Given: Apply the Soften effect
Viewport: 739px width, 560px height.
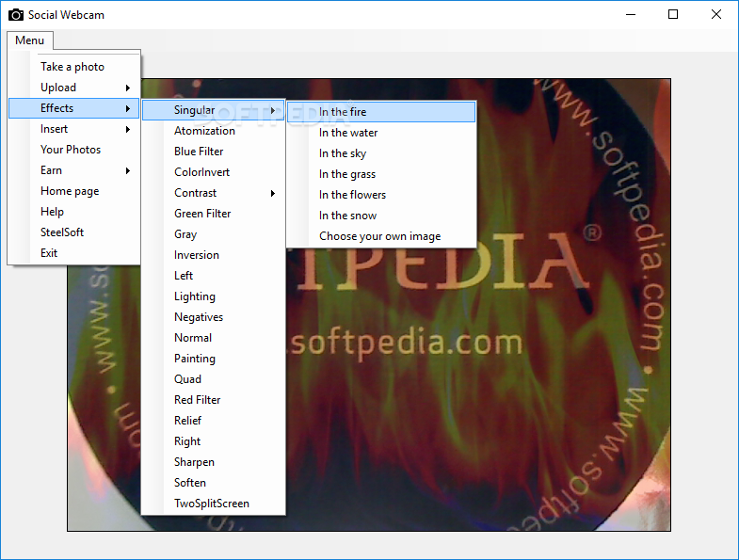Looking at the screenshot, I should 214,484.
